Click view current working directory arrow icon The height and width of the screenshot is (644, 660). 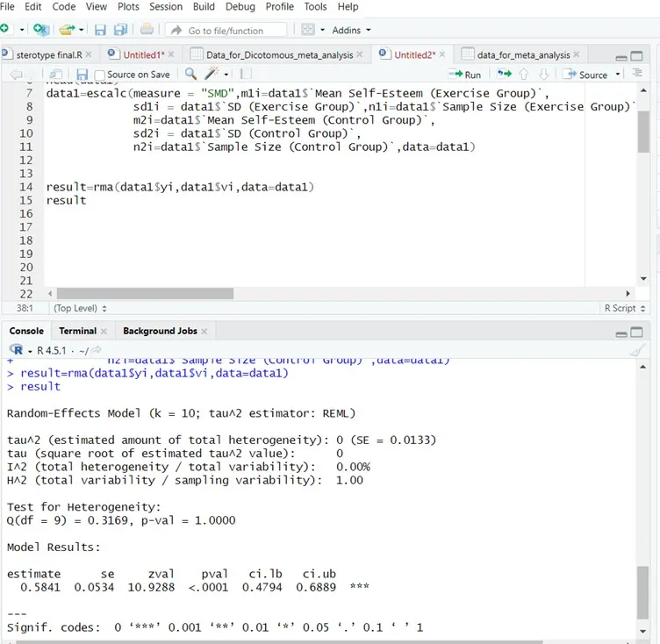[x=97, y=350]
